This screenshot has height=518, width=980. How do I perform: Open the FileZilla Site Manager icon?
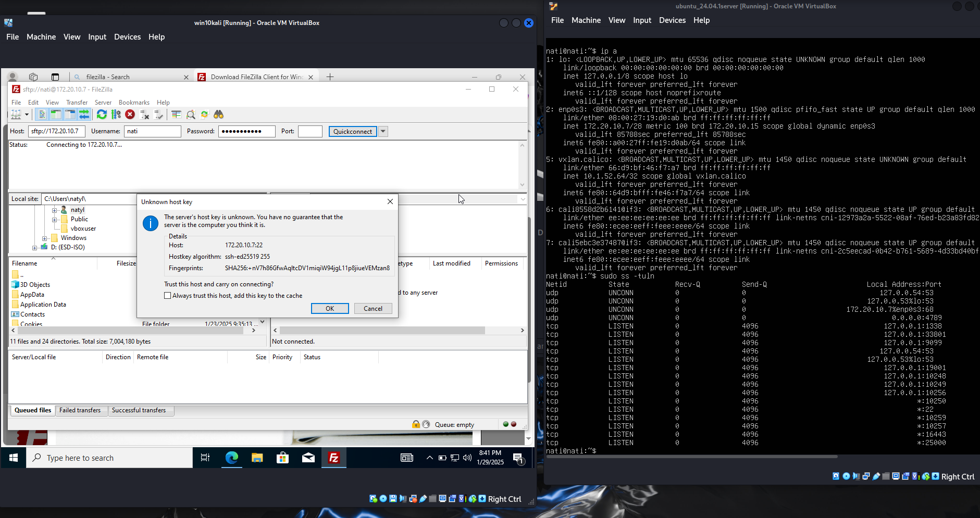click(16, 115)
